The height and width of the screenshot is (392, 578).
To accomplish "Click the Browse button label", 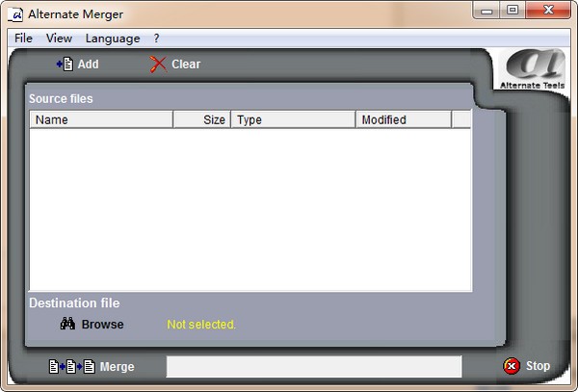I will [102, 325].
